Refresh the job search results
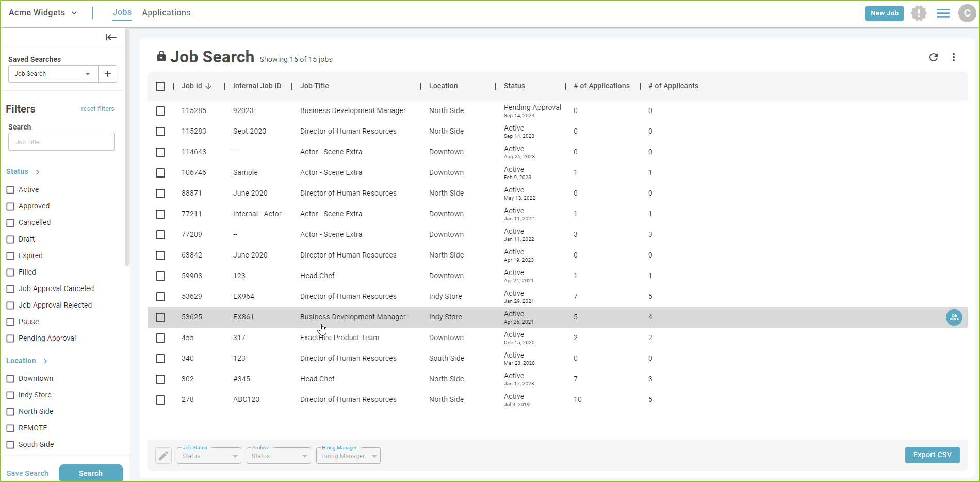 (x=934, y=57)
